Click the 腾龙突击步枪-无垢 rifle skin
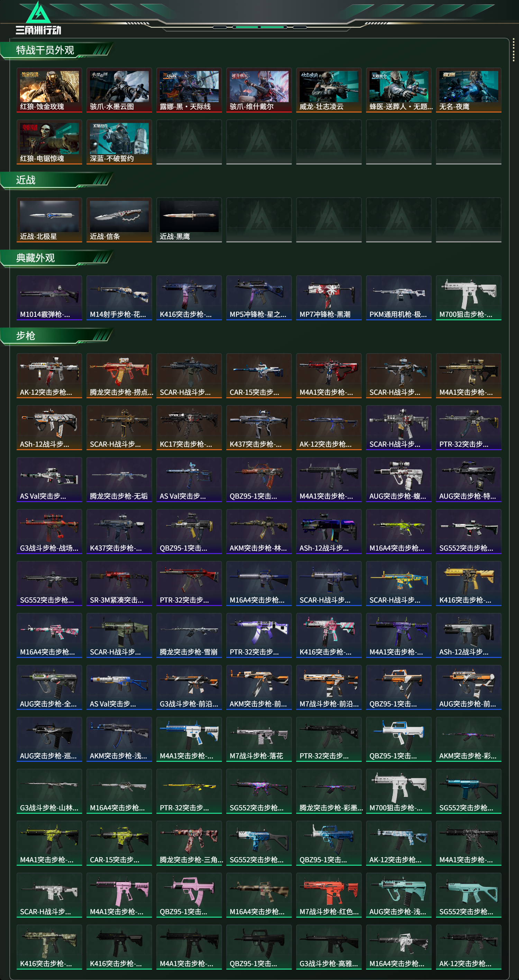This screenshot has height=980, width=519. pyautogui.click(x=119, y=480)
